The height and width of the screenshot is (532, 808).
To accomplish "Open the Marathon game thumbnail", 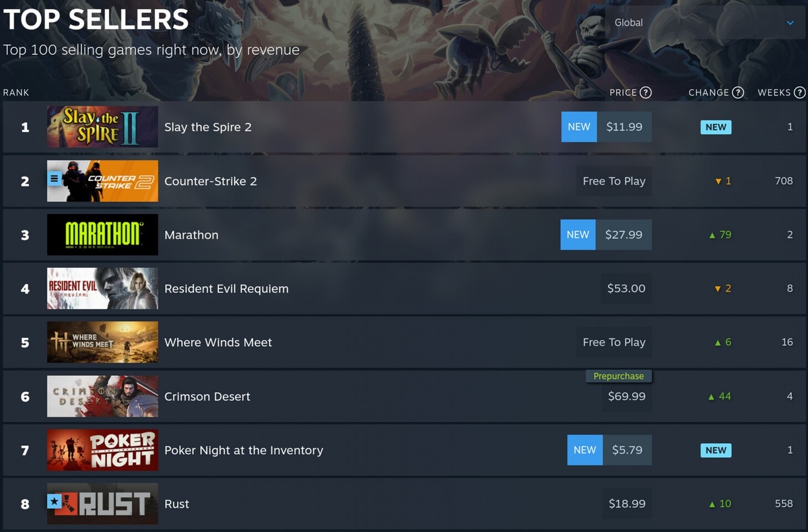I will point(102,234).
